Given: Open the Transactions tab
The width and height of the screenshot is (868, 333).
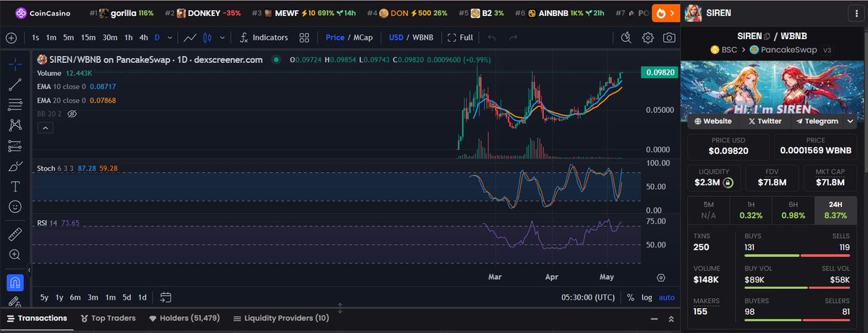Looking at the screenshot, I should click(37, 318).
